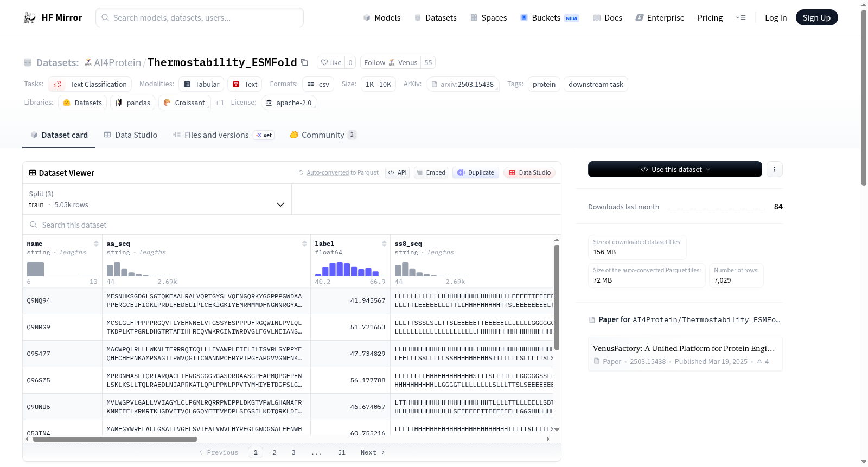Expand the Use this dataset menu
The height and width of the screenshot is (467, 868).
tap(675, 169)
